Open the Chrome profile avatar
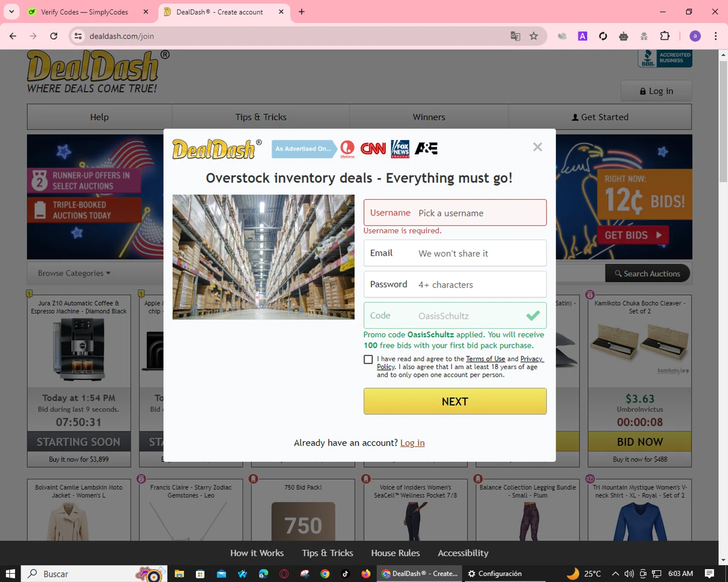728x582 pixels. coord(695,36)
